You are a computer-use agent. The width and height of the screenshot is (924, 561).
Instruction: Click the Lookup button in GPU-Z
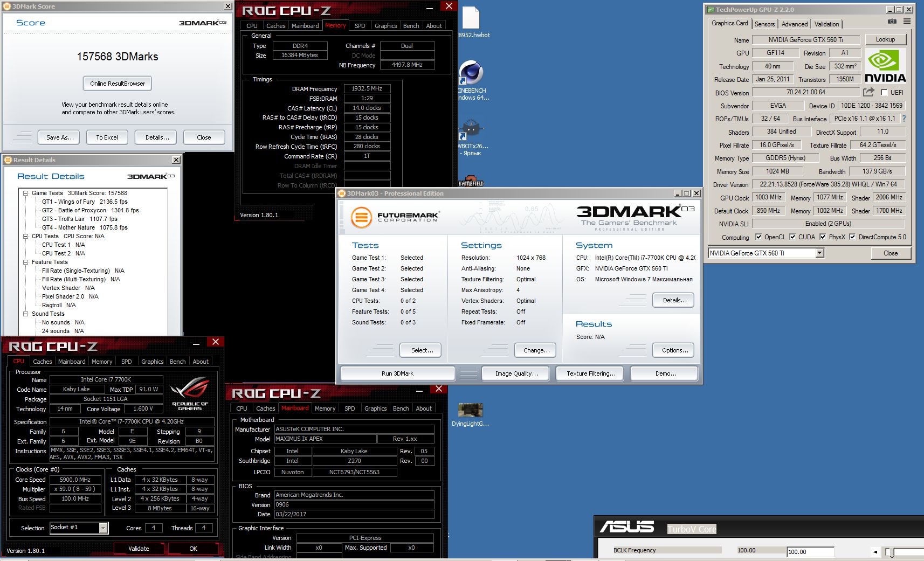click(x=885, y=39)
